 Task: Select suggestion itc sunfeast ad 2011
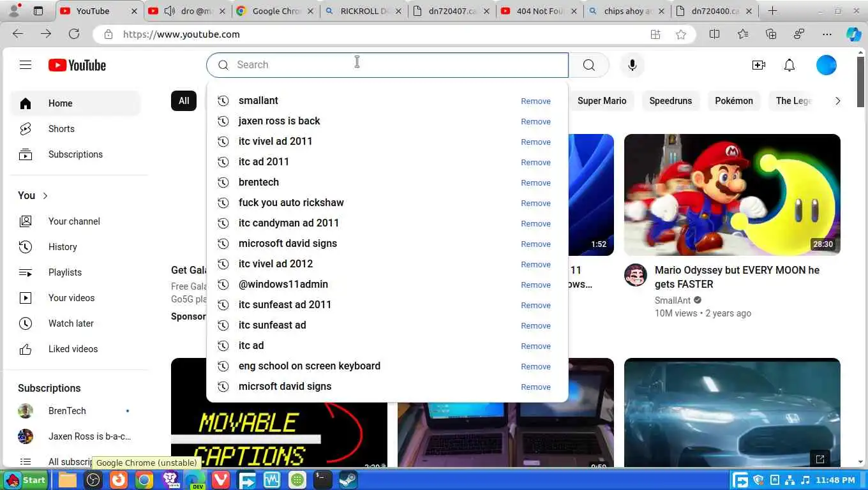click(285, 304)
